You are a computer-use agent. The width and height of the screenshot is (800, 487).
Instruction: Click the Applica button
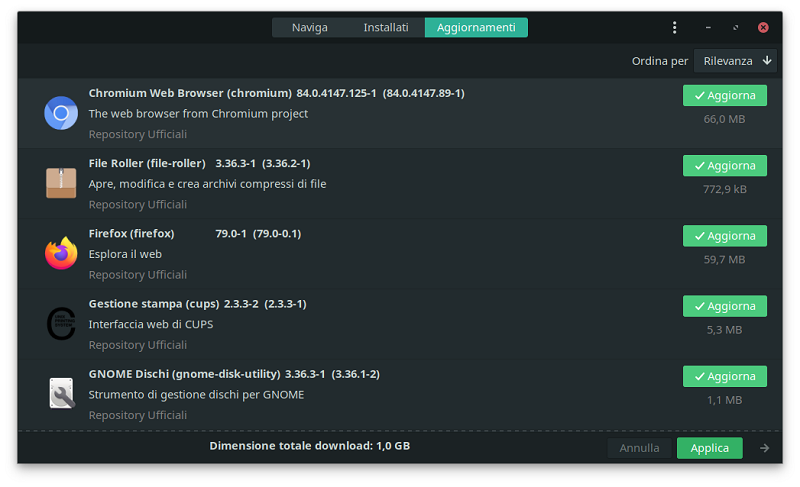point(710,448)
